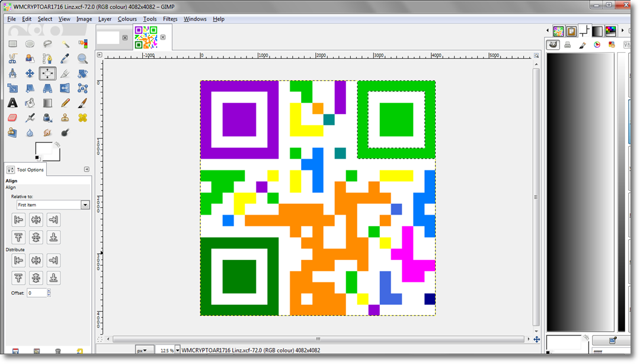The width and height of the screenshot is (640, 364).
Task: Activate the Paintbrush tool
Action: [82, 103]
